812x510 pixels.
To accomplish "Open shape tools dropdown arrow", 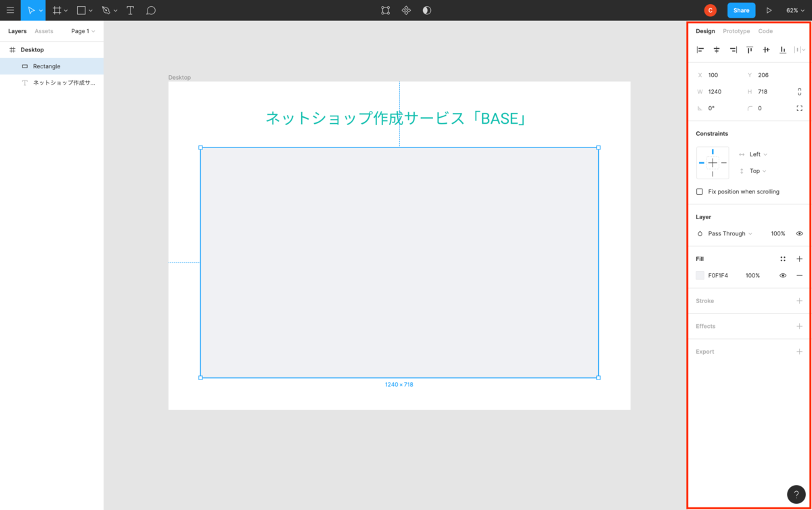I will pyautogui.click(x=91, y=11).
